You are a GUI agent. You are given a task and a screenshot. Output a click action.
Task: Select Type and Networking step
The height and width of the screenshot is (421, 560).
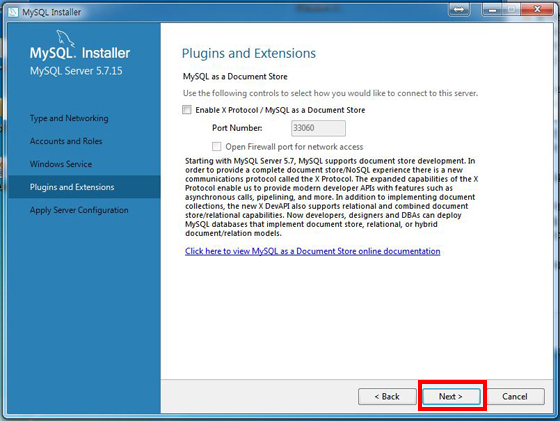pos(69,118)
